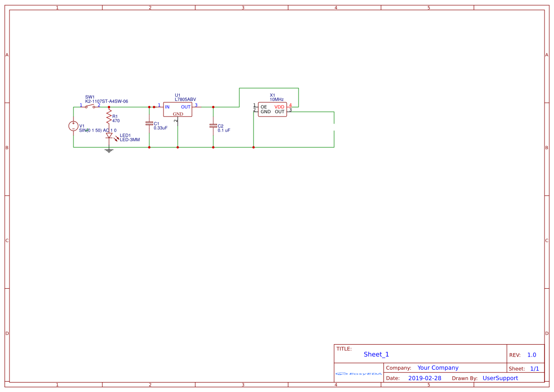Select the R1 resistor symbol
554x392 pixels.
pos(109,116)
